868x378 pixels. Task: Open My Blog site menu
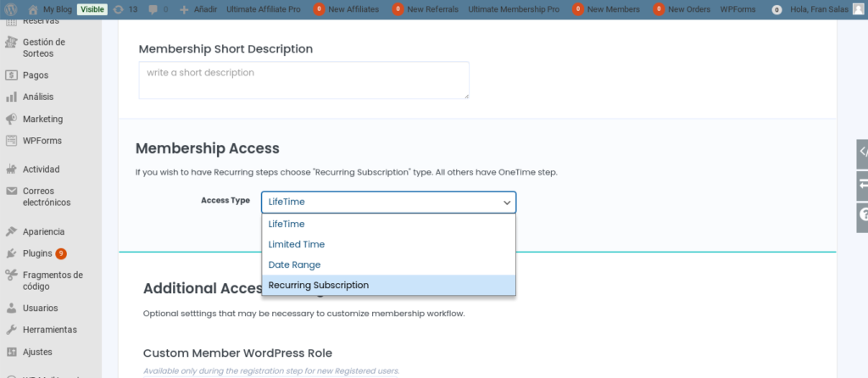click(50, 9)
